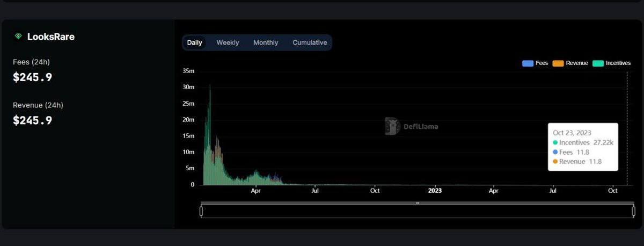Select the Daily chart tab
Screen dimensions: 644x246
click(194, 42)
